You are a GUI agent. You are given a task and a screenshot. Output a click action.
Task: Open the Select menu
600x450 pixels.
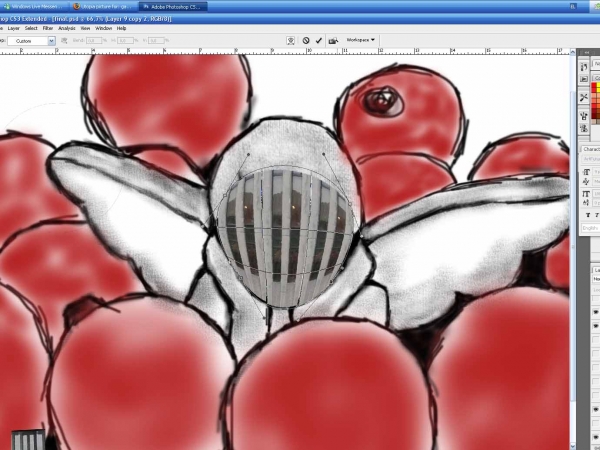point(31,28)
